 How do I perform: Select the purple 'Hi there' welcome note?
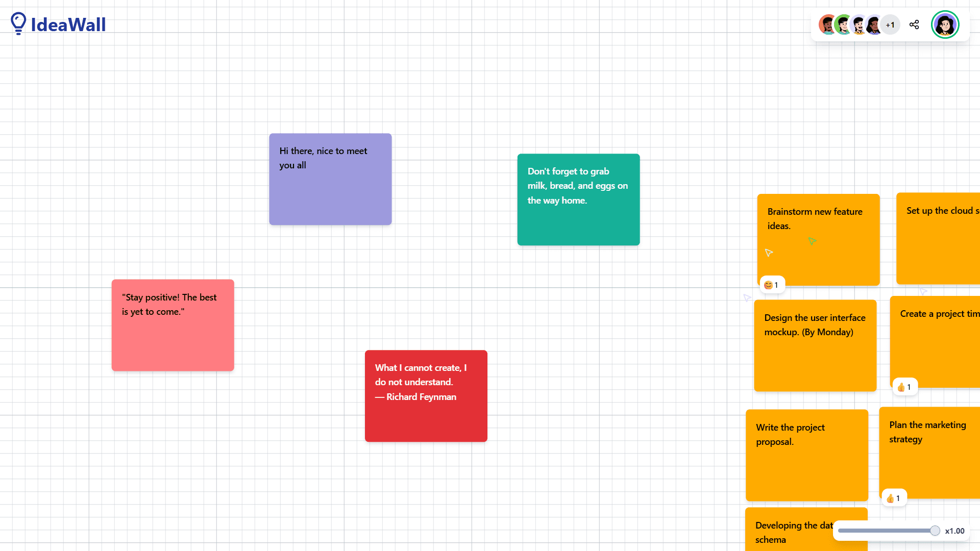click(x=330, y=179)
